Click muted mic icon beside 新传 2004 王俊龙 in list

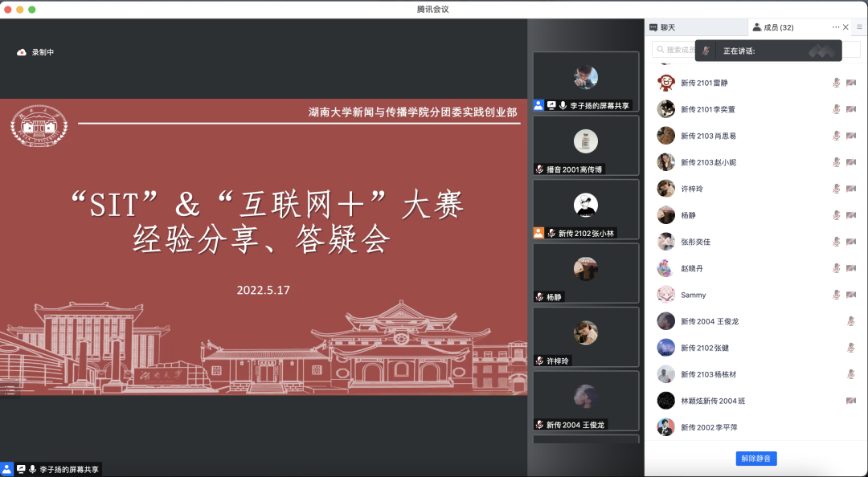[850, 321]
